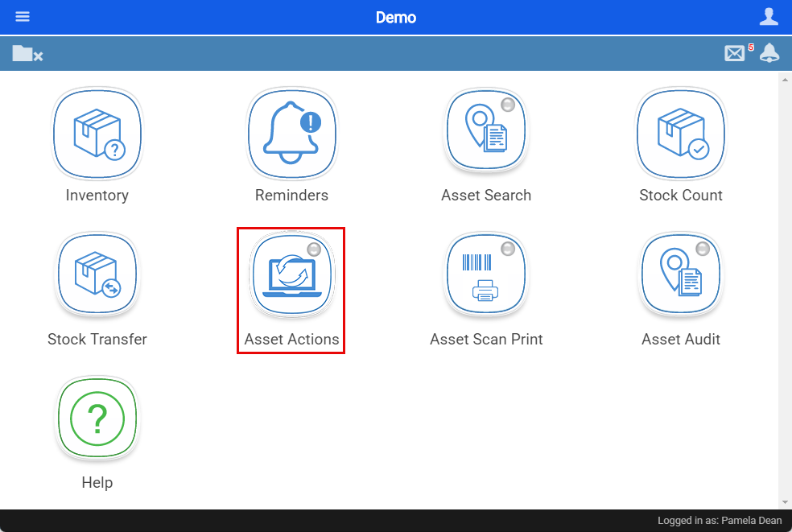Open the Asset Audit tile

point(681,274)
